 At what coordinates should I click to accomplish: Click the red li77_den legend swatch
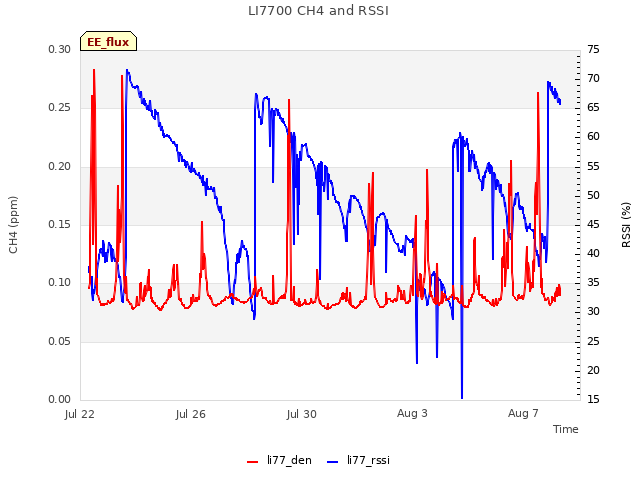(253, 462)
